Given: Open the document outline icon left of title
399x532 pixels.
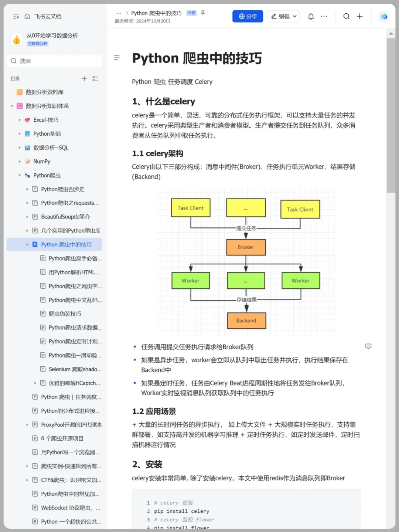Looking at the screenshot, I should point(117,58).
